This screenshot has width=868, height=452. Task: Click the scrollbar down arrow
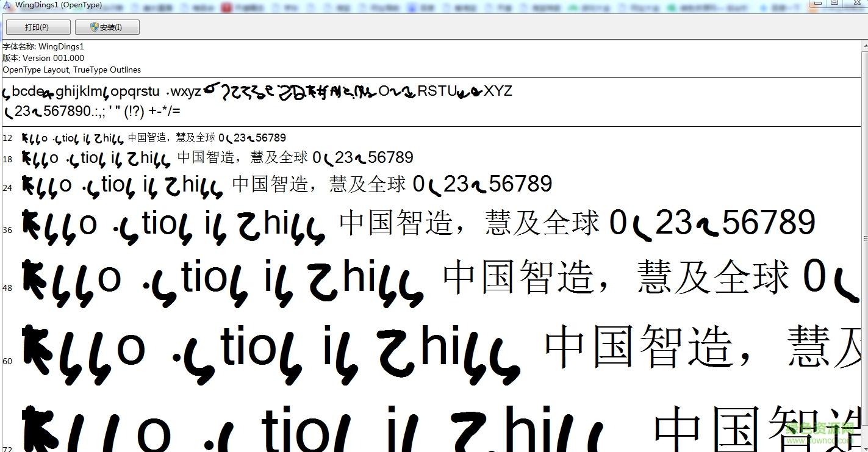point(863,447)
